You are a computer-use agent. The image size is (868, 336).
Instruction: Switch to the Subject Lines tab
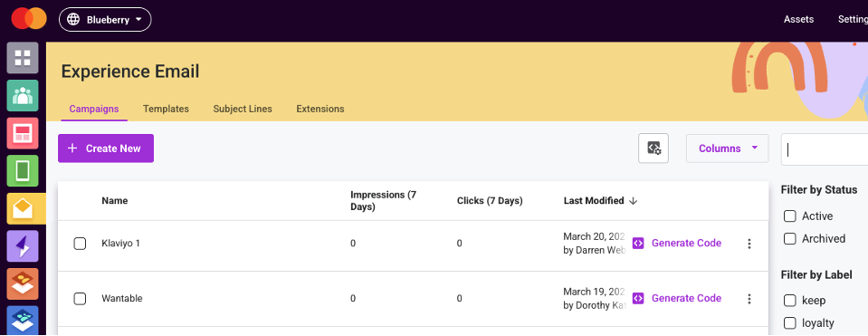coord(243,109)
